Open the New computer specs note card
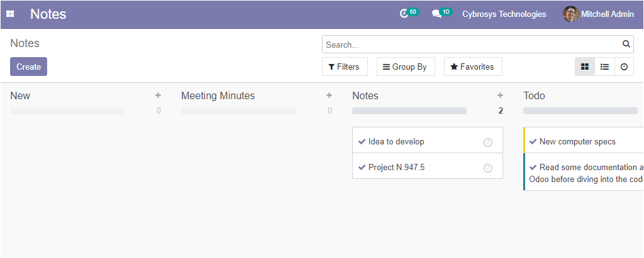Screen dimensions: 644x258 584,140
